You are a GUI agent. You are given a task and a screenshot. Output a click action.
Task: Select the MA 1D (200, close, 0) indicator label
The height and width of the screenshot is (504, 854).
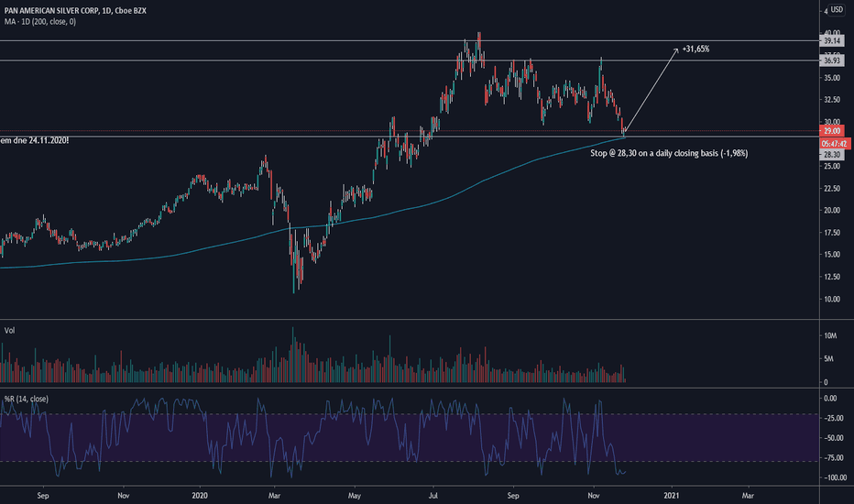coord(39,22)
